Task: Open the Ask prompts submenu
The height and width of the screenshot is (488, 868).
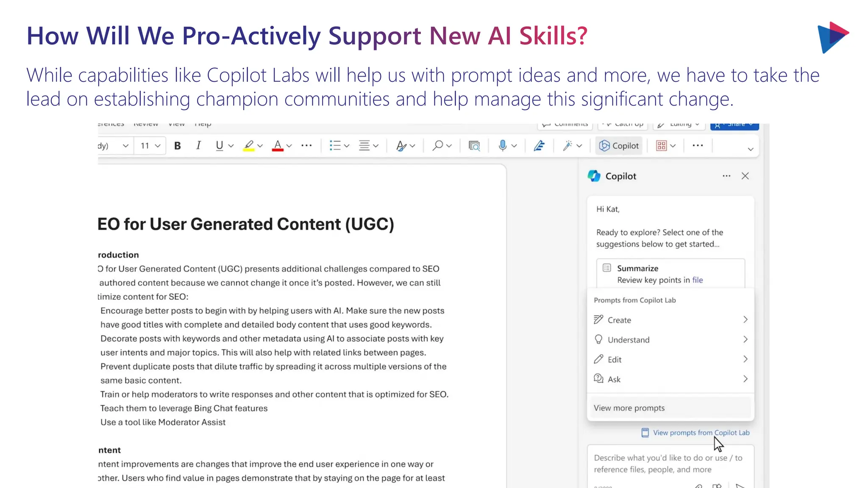Action: 670,379
